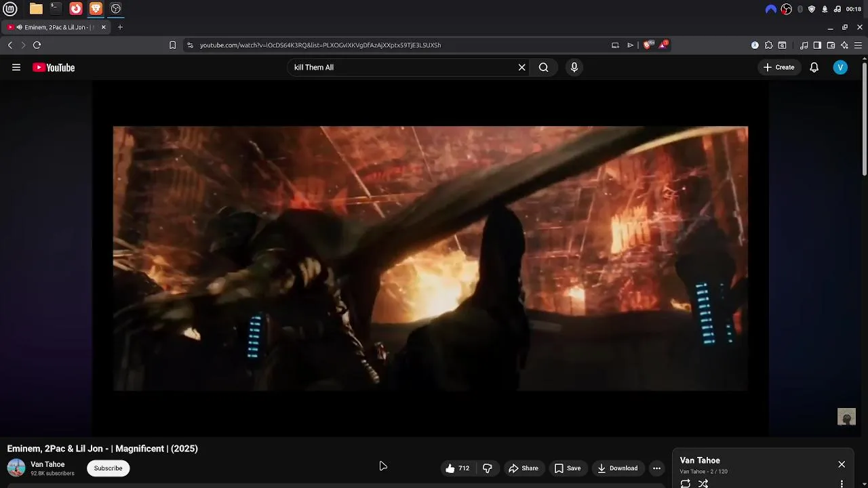Close the Eminem, 2Pac & Lil Jon tab
The width and height of the screenshot is (868, 488).
[104, 27]
